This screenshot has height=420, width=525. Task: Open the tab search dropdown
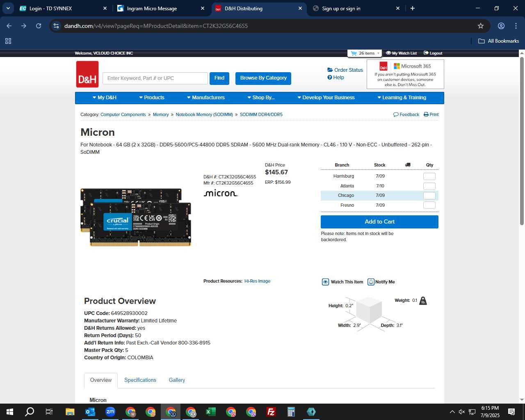(8, 8)
